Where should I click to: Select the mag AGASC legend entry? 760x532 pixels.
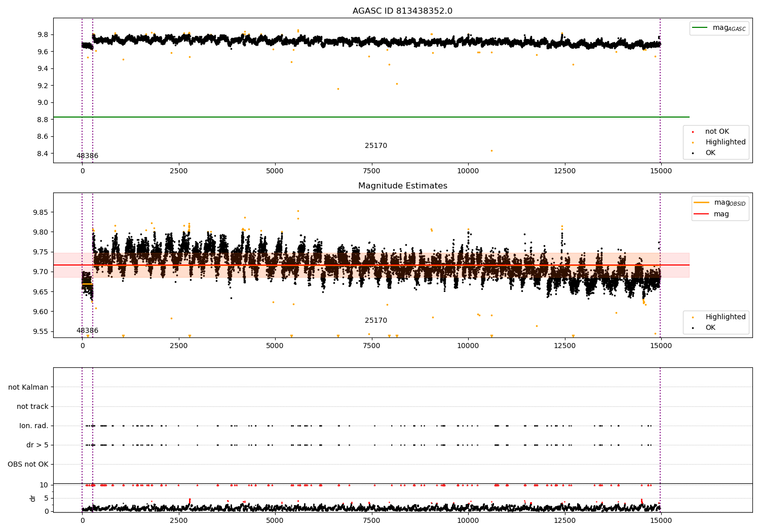pyautogui.click(x=719, y=28)
